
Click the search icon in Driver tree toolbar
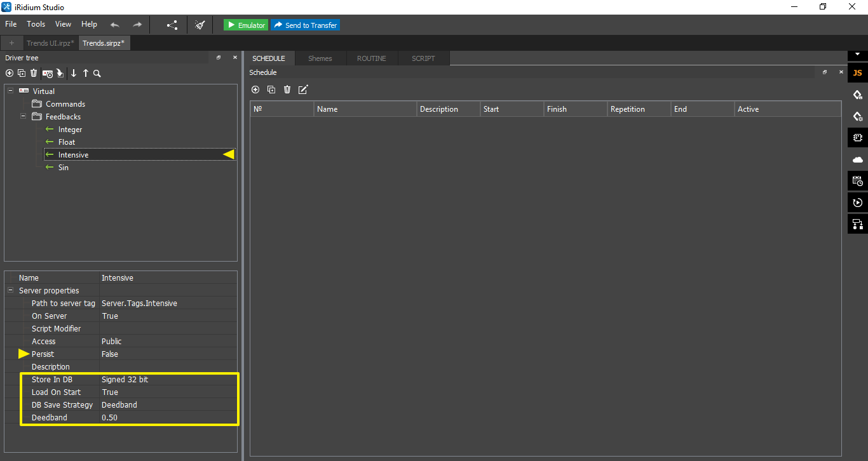[x=97, y=74]
